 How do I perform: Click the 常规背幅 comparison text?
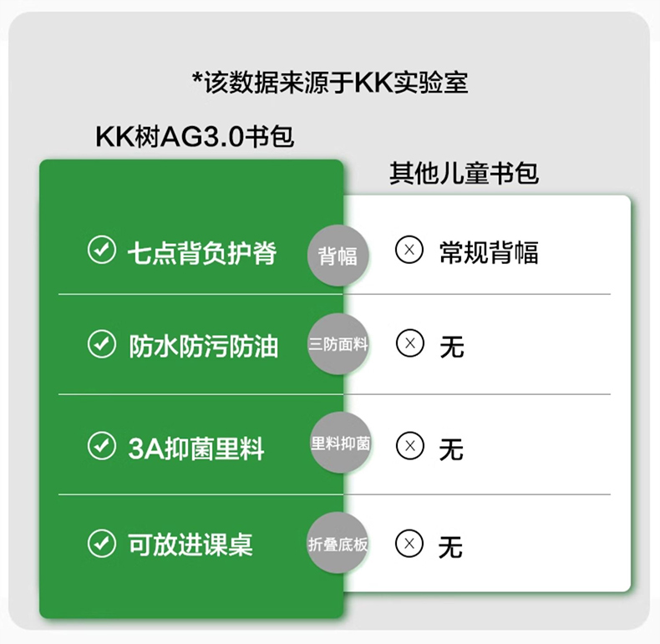pyautogui.click(x=489, y=251)
